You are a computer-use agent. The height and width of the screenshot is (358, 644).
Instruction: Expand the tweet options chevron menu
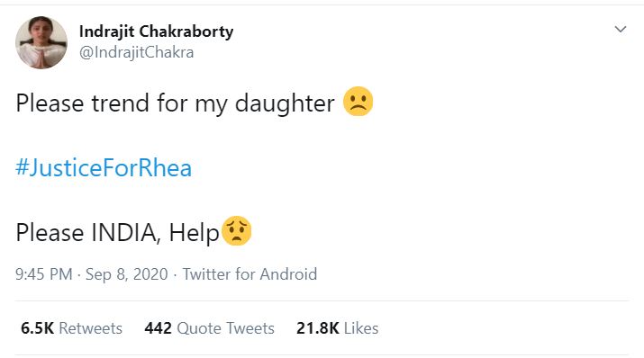click(x=621, y=29)
